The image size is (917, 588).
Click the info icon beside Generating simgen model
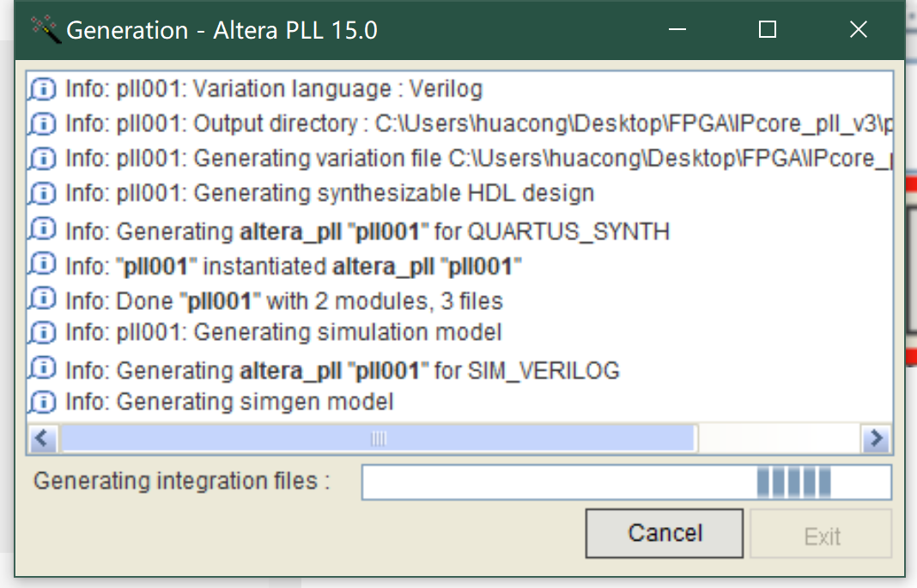coord(43,402)
